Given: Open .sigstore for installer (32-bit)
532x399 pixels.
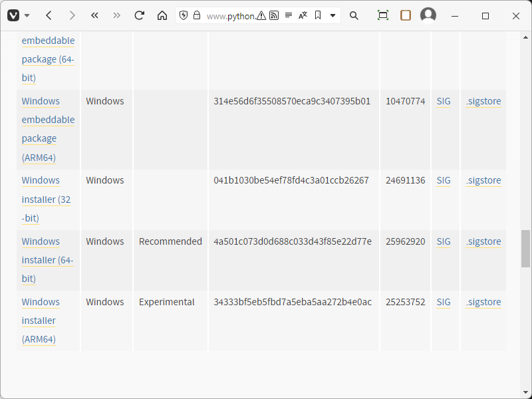Looking at the screenshot, I should click(x=483, y=180).
